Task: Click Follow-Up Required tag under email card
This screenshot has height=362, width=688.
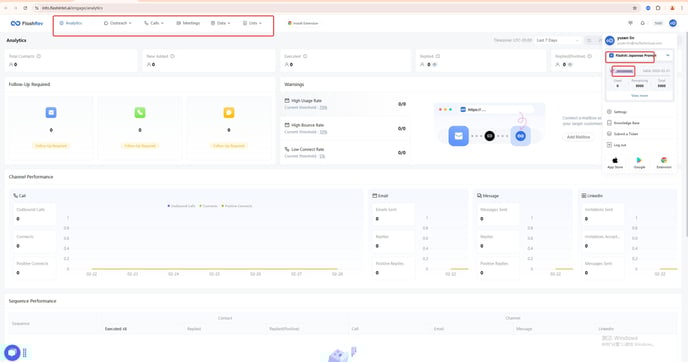Action: [x=51, y=146]
